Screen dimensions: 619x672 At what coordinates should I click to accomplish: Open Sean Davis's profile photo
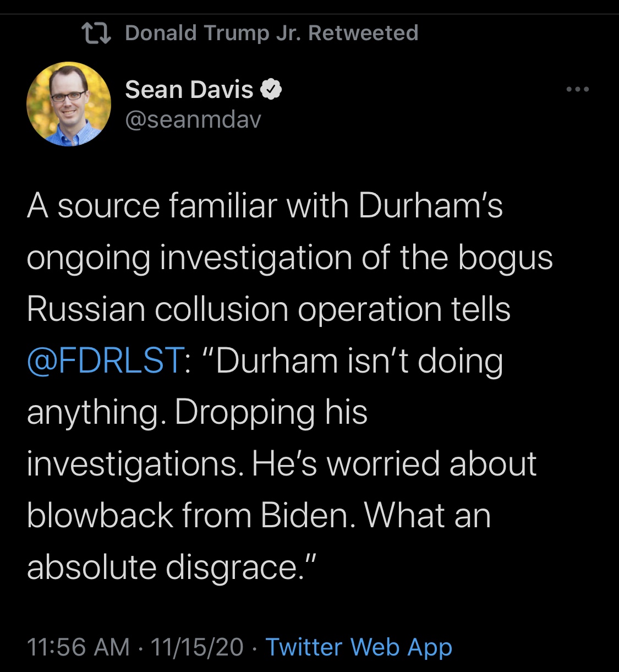(x=69, y=104)
